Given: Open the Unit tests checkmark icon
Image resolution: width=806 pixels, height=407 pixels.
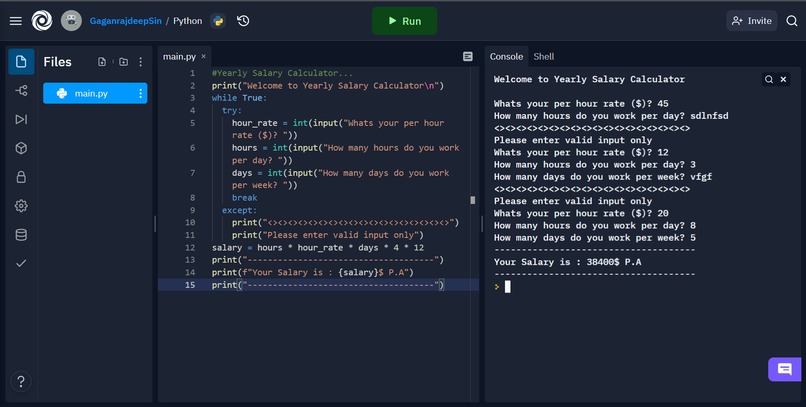Looking at the screenshot, I should 21,263.
